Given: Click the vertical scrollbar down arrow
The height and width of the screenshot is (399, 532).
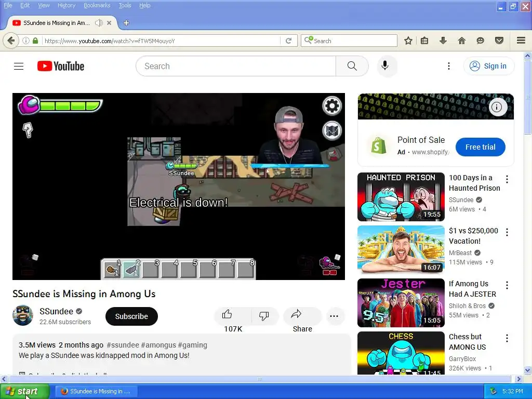Looking at the screenshot, I should (528, 370).
